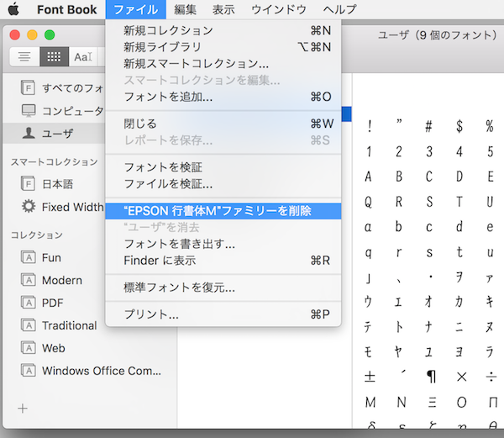The width and height of the screenshot is (504, 438).
Task: Choose フォントを検証 menu item
Action: click(223, 167)
